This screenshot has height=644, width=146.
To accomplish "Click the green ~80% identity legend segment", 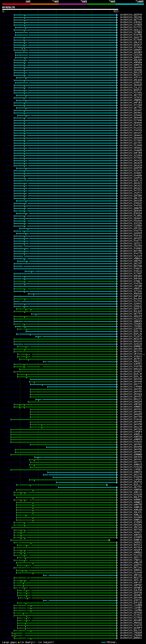I will coord(101,4).
